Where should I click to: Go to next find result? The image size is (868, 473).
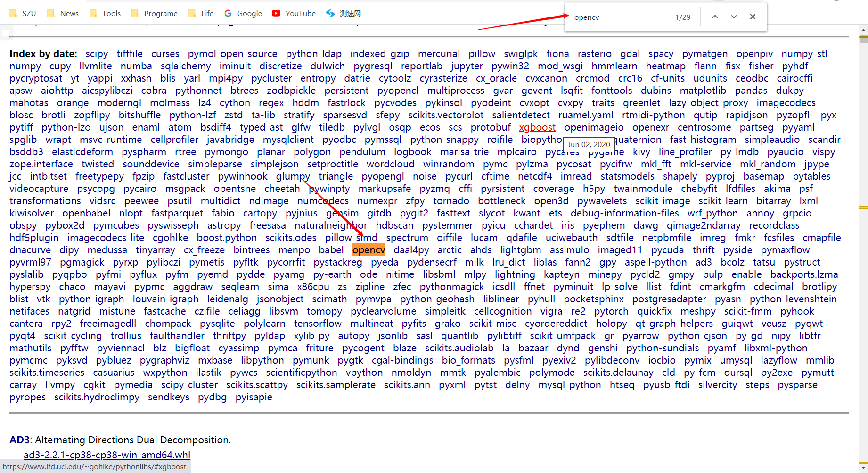coord(734,17)
